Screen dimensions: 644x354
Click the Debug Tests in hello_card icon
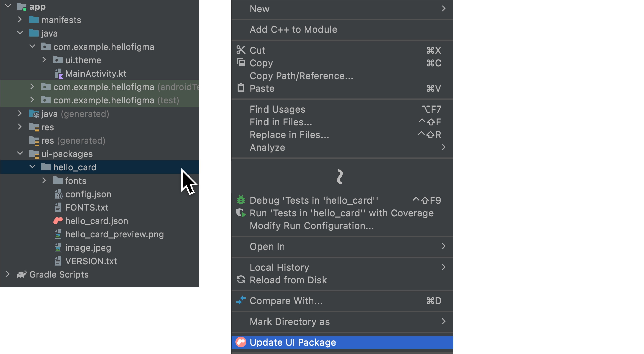[x=241, y=200]
